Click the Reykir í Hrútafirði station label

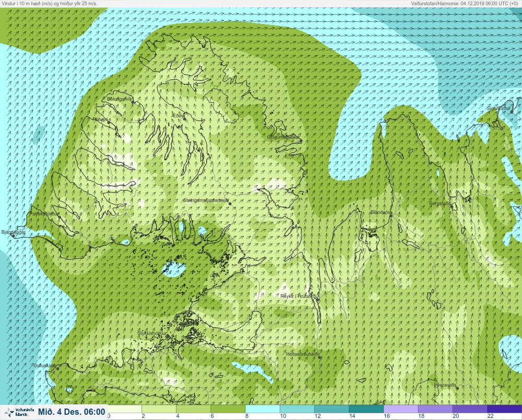300,296
